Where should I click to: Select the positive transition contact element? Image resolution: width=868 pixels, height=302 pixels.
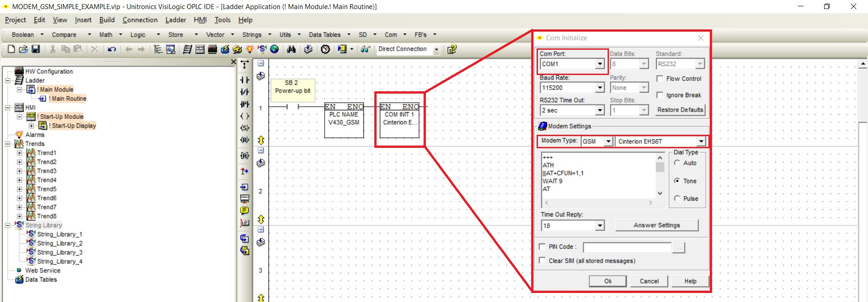(245, 104)
